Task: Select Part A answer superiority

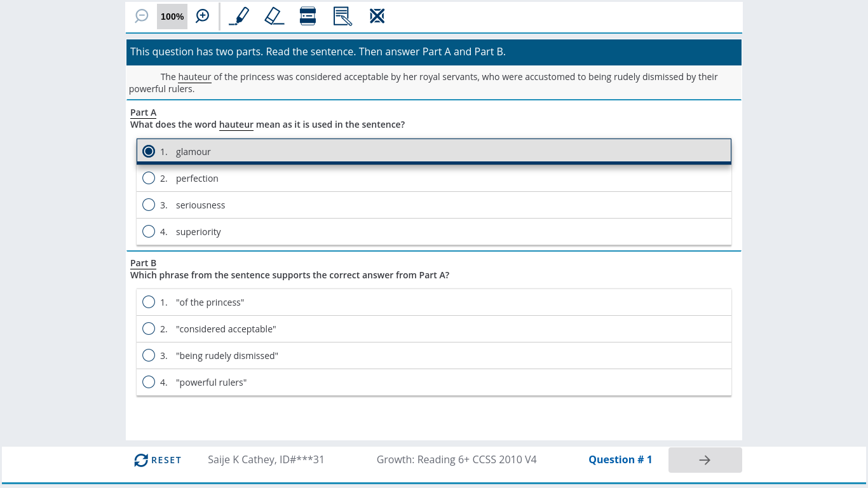Action: (x=434, y=232)
